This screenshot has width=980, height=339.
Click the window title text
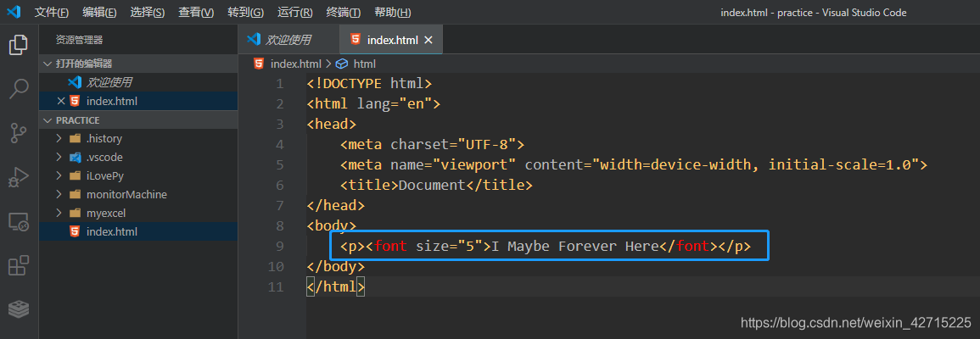point(813,13)
